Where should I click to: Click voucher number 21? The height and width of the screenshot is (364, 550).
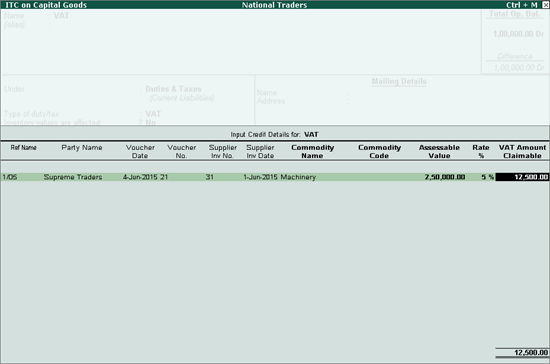pyautogui.click(x=164, y=177)
